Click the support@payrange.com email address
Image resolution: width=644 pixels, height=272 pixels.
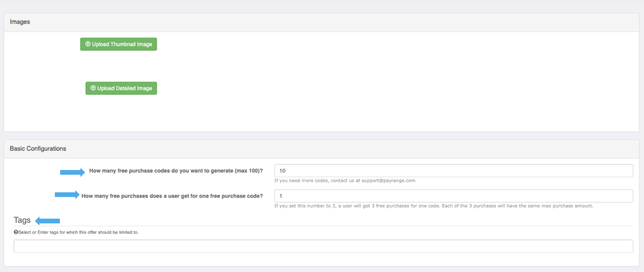(388, 181)
